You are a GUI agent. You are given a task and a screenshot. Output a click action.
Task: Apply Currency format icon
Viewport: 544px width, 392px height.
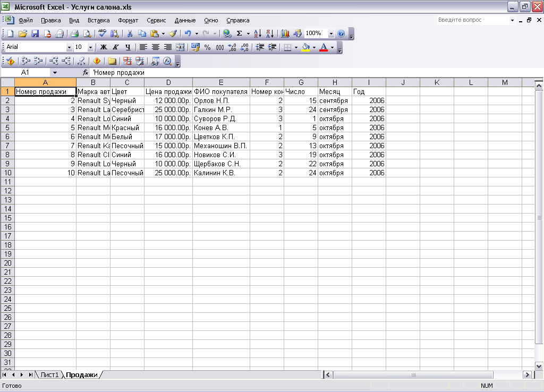(195, 47)
